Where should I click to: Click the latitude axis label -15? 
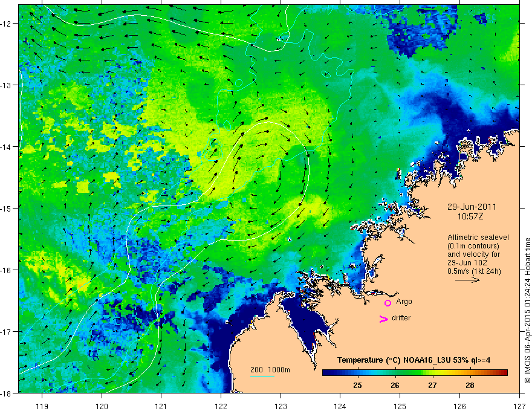point(7,208)
